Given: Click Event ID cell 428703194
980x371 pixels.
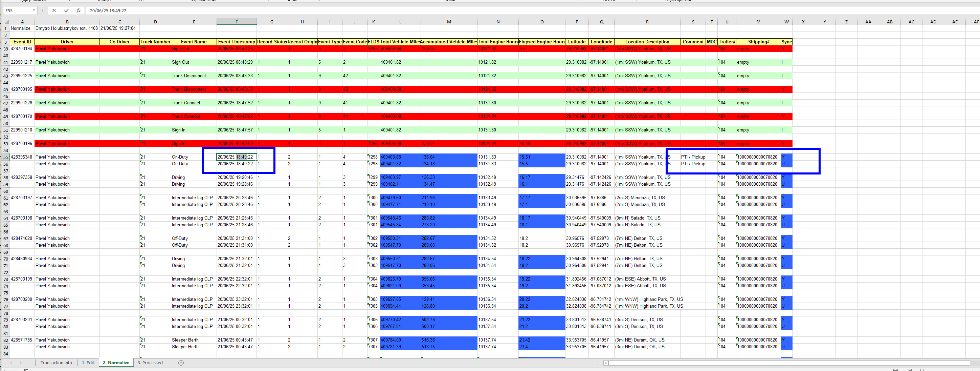Looking at the screenshot, I should coord(22,49).
